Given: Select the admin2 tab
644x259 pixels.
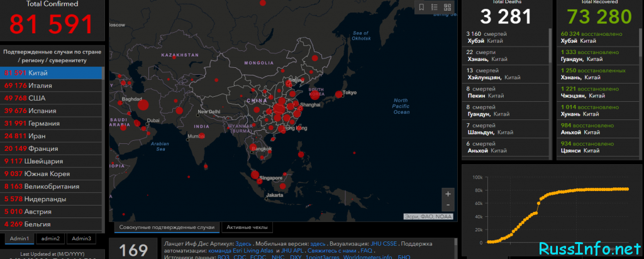Looking at the screenshot, I should click(50, 238).
